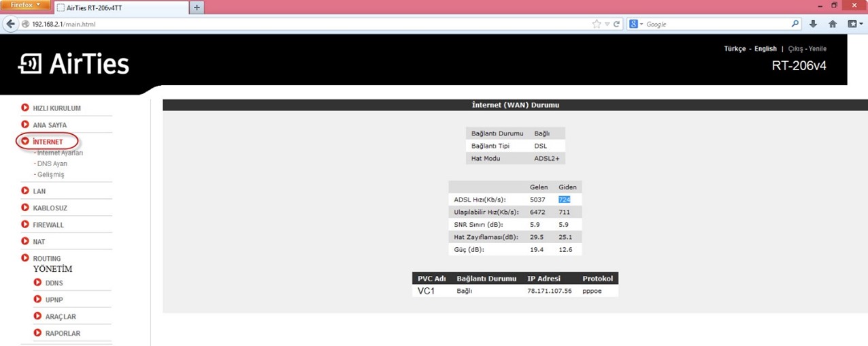Open new tab with plus button

coord(197,7)
